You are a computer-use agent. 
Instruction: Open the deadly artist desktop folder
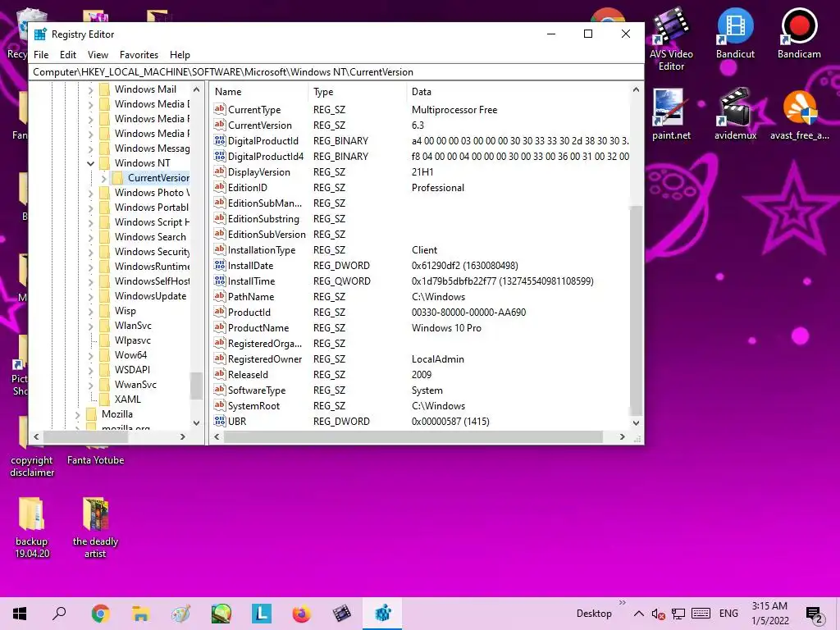[x=95, y=527]
